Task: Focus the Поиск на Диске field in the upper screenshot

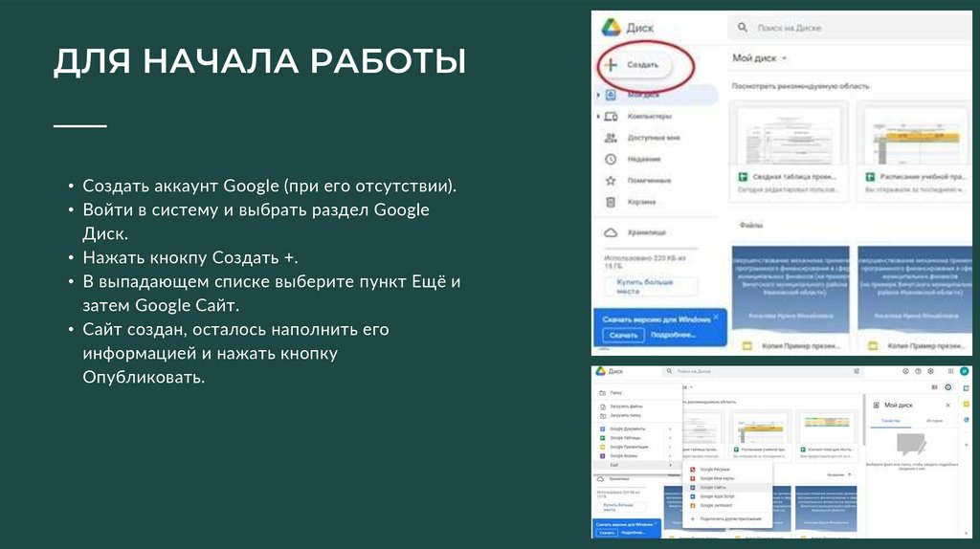Action: pyautogui.click(x=850, y=28)
